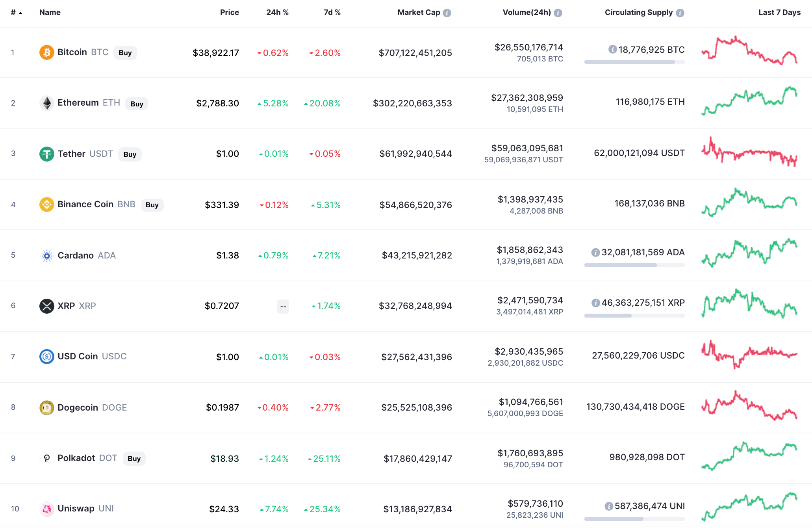Viewport: 812px width, 528px height.
Task: Click Uniswap 24h change 7.74%
Action: (x=274, y=509)
